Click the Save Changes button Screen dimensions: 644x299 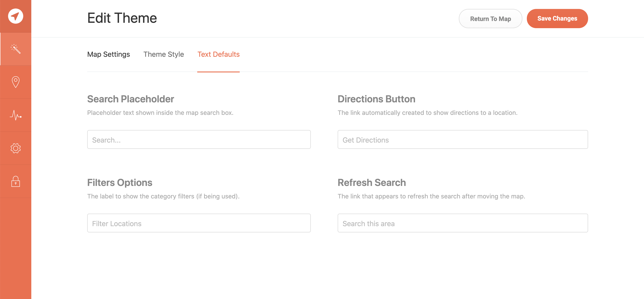click(557, 19)
